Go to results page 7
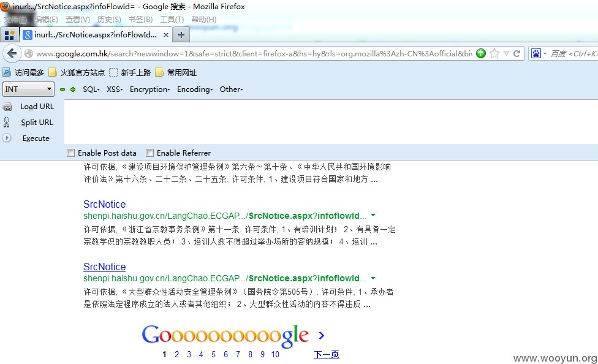Viewport: 598px width, 364px height. click(x=238, y=354)
